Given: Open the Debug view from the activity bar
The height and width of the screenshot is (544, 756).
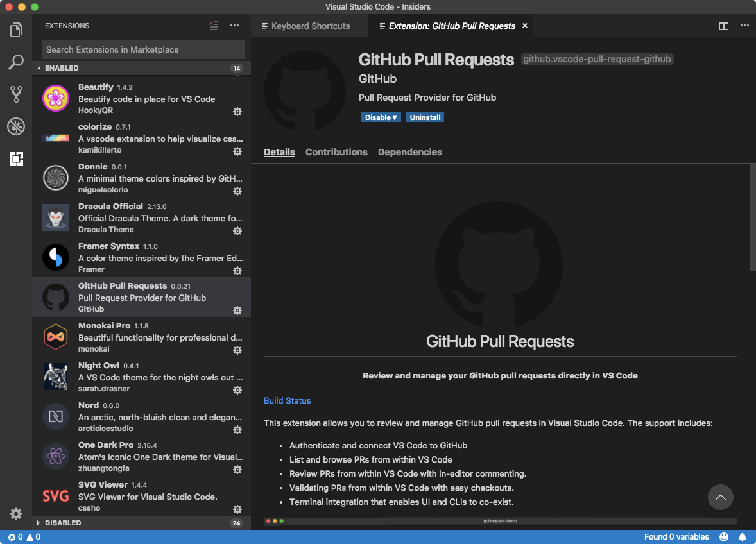Looking at the screenshot, I should point(15,126).
